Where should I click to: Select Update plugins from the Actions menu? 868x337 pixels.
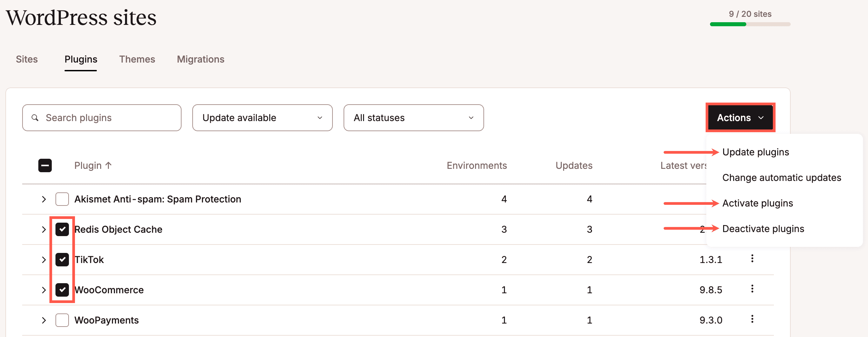point(755,152)
